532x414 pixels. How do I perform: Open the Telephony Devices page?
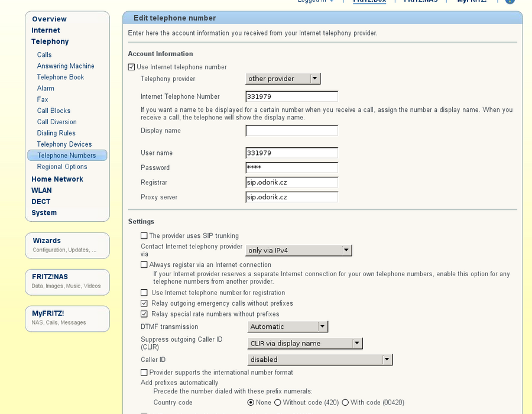click(64, 144)
